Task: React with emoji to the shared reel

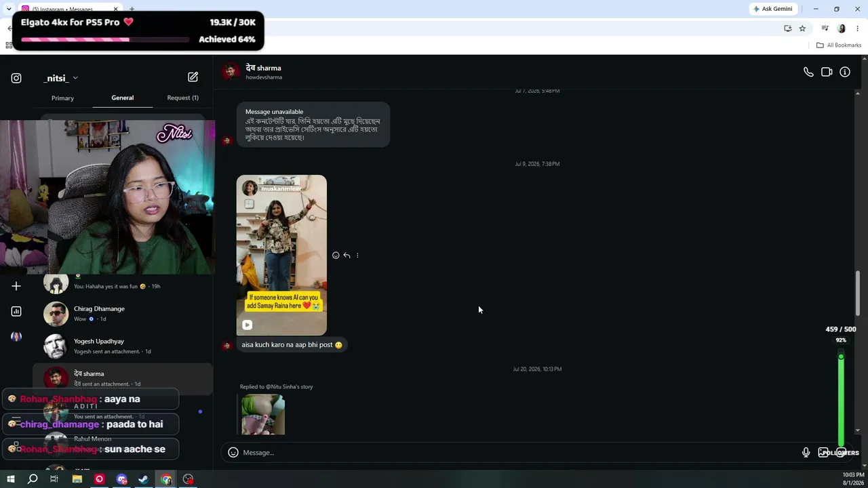Action: click(x=336, y=256)
